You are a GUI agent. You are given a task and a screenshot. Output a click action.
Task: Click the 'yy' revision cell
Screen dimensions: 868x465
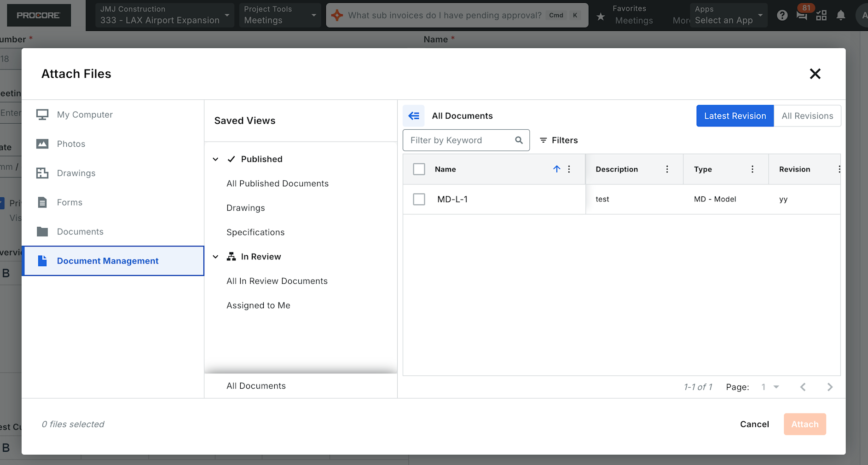click(783, 199)
